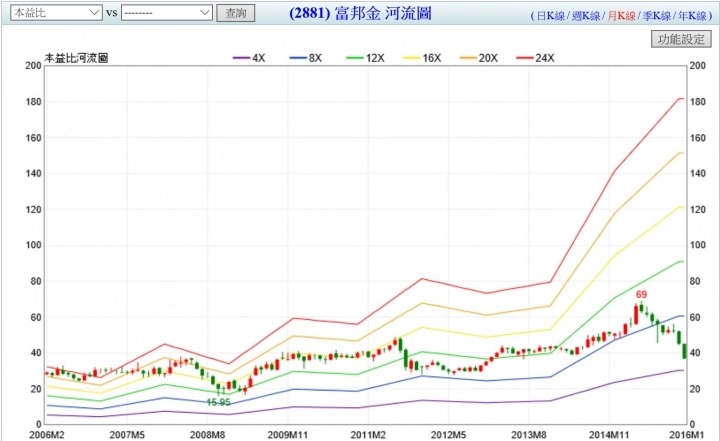Open the comparison dropdown showing dashes
Viewport: 720px width, 441px height.
(167, 13)
